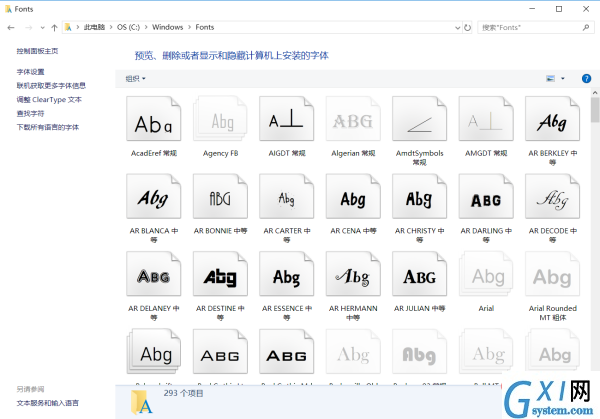Select the AR BERKLEY font icon
Image resolution: width=600 pixels, height=419 pixels.
pyautogui.click(x=553, y=119)
